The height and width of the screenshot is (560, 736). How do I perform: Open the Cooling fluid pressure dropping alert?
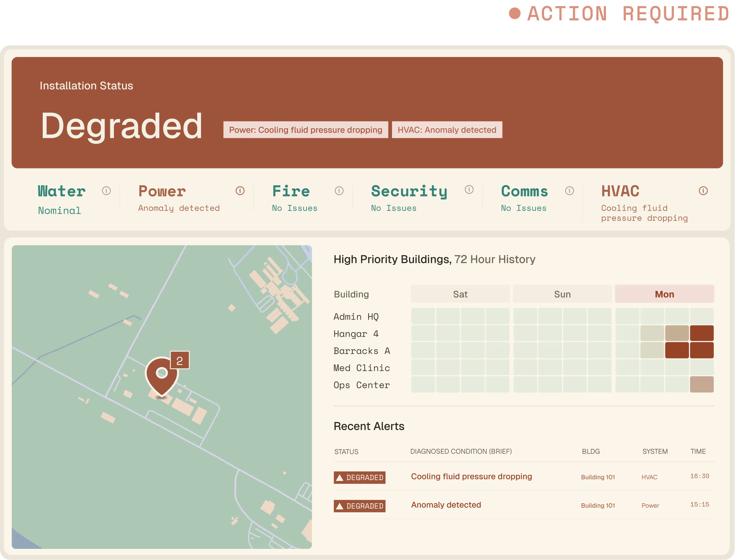point(471,477)
